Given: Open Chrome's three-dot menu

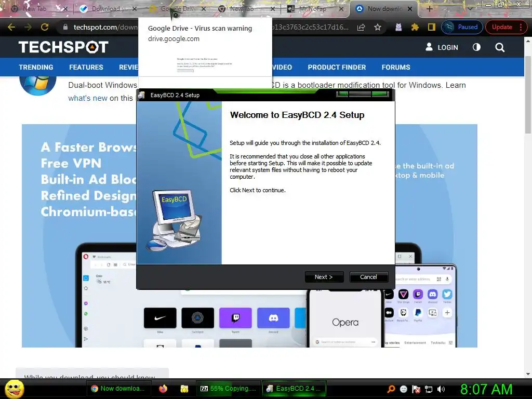Looking at the screenshot, I should [x=521, y=27].
